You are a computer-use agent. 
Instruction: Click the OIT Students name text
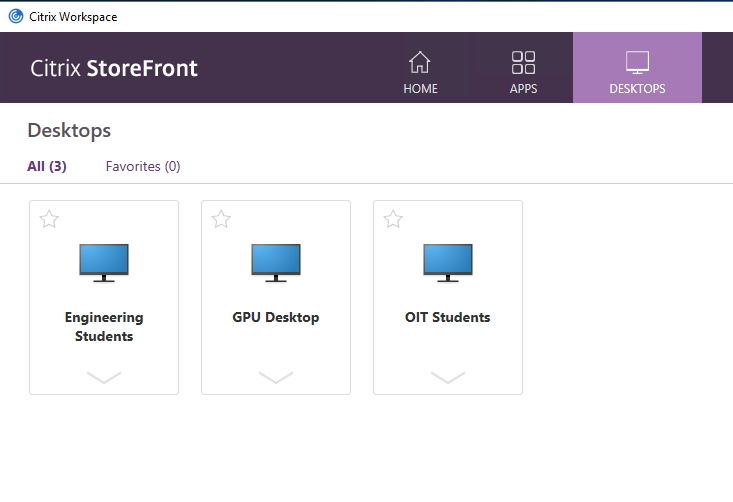point(448,318)
